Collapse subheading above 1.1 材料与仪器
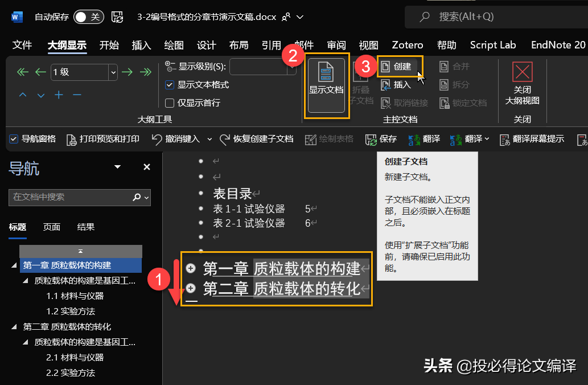The width and height of the screenshot is (588, 385). [x=26, y=281]
